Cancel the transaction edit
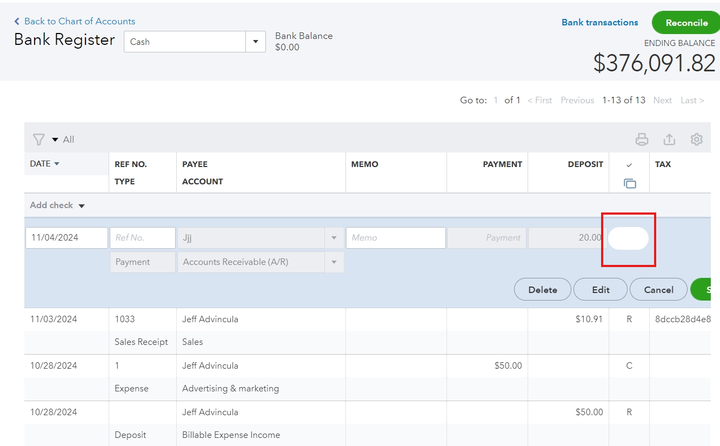This screenshot has height=446, width=720. 658,290
